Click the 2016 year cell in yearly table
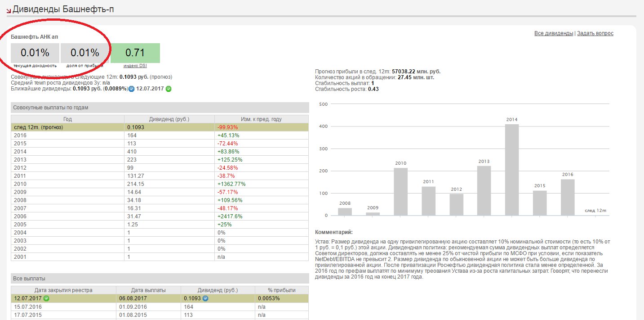The image size is (644, 320). (x=67, y=135)
